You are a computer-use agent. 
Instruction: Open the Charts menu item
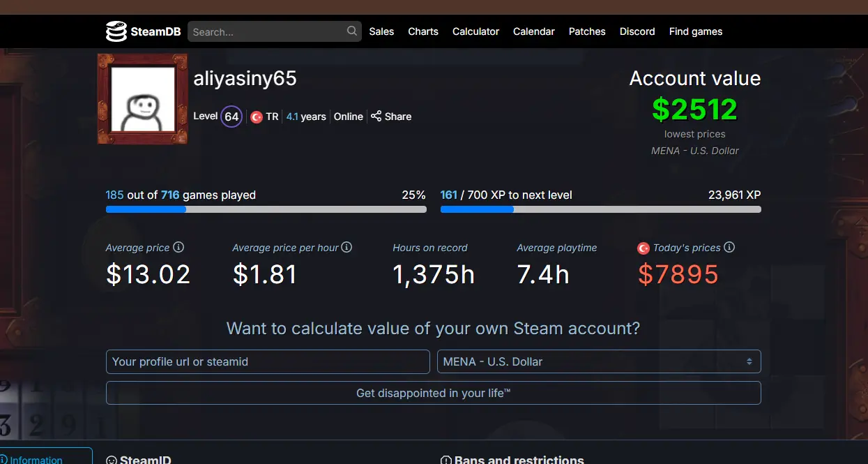click(x=423, y=31)
